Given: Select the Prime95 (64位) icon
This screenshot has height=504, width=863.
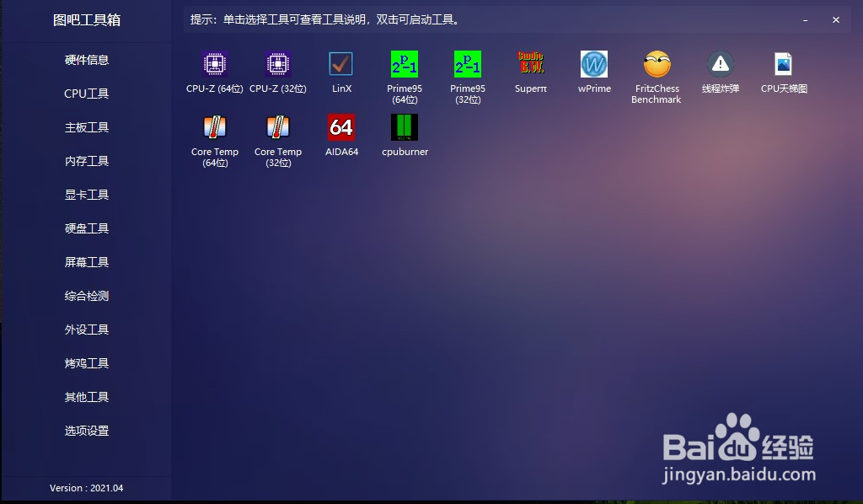Looking at the screenshot, I should pos(405,64).
